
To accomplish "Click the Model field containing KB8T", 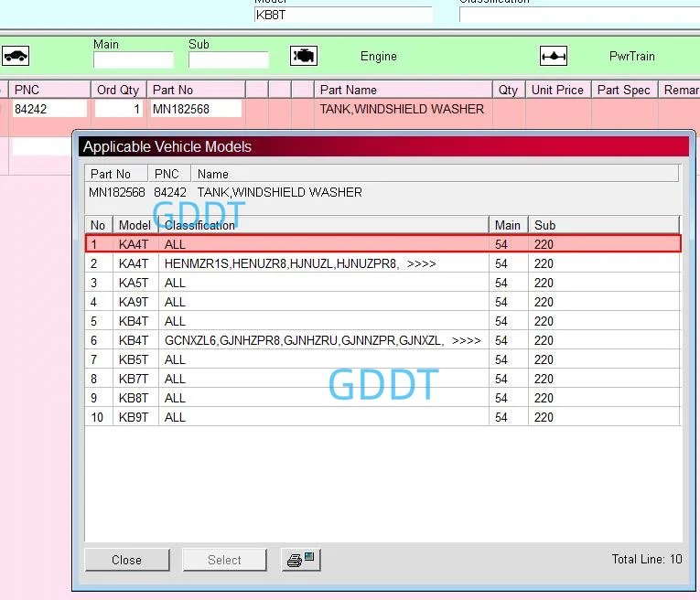I will 343,15.
